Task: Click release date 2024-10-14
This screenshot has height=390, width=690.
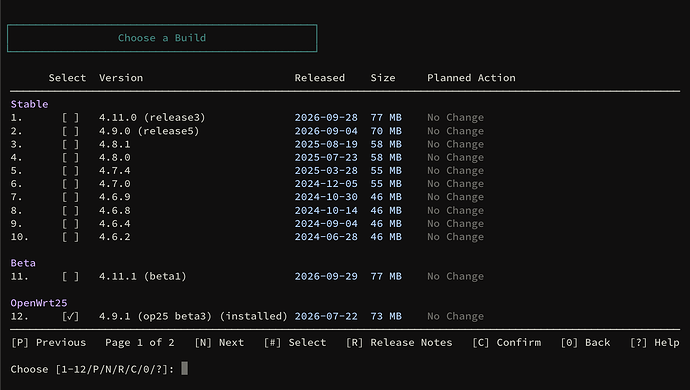Action: [326, 211]
